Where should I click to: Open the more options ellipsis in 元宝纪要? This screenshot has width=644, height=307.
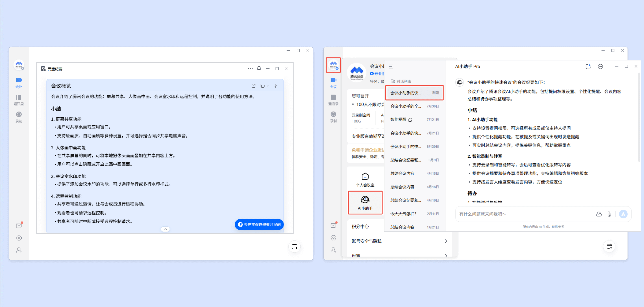[x=250, y=68]
